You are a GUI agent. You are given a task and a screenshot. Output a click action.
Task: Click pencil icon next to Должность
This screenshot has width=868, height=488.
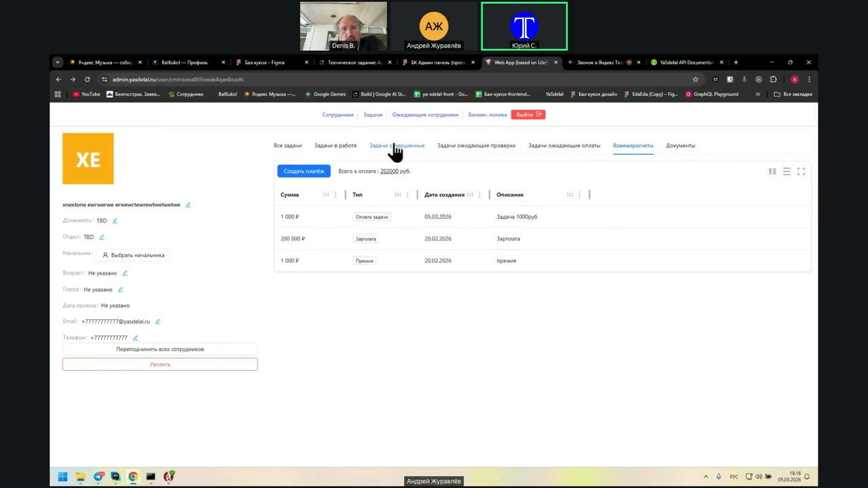115,221
